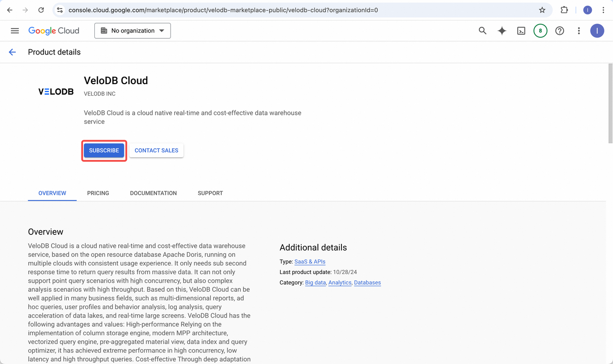Open the account avatar menu
Viewport: 613px width, 364px height.
point(597,31)
